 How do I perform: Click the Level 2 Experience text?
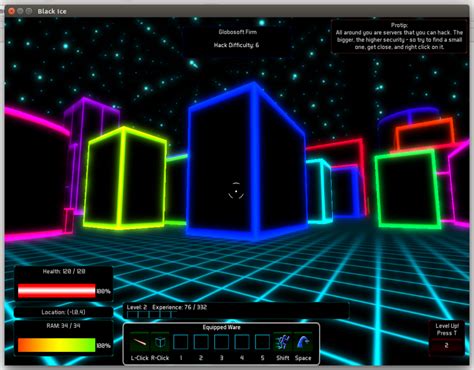tap(167, 307)
